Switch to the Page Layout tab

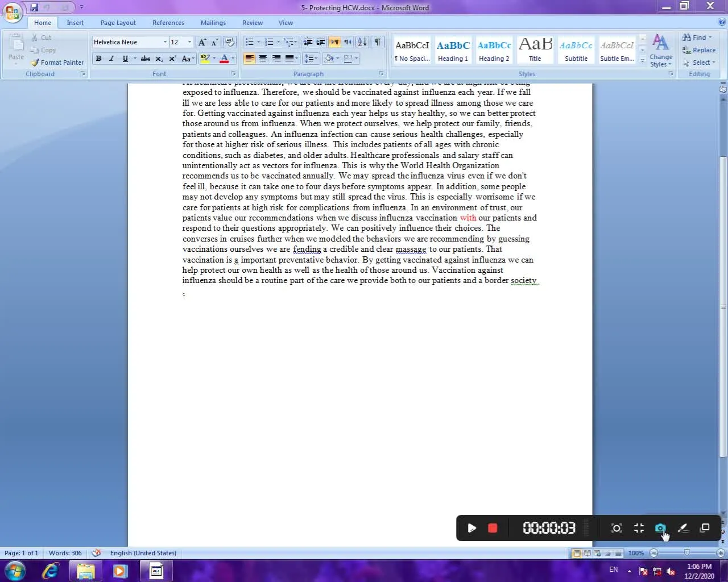pyautogui.click(x=118, y=23)
